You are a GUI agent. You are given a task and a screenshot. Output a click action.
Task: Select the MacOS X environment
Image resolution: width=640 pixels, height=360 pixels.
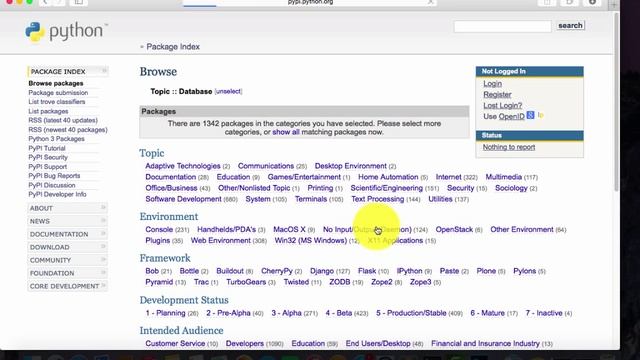[x=289, y=230]
